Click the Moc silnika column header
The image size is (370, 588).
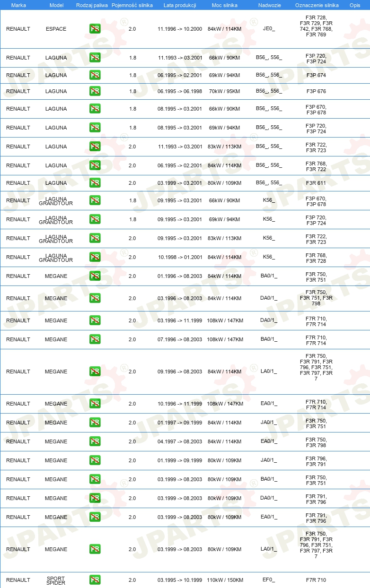click(x=225, y=5)
